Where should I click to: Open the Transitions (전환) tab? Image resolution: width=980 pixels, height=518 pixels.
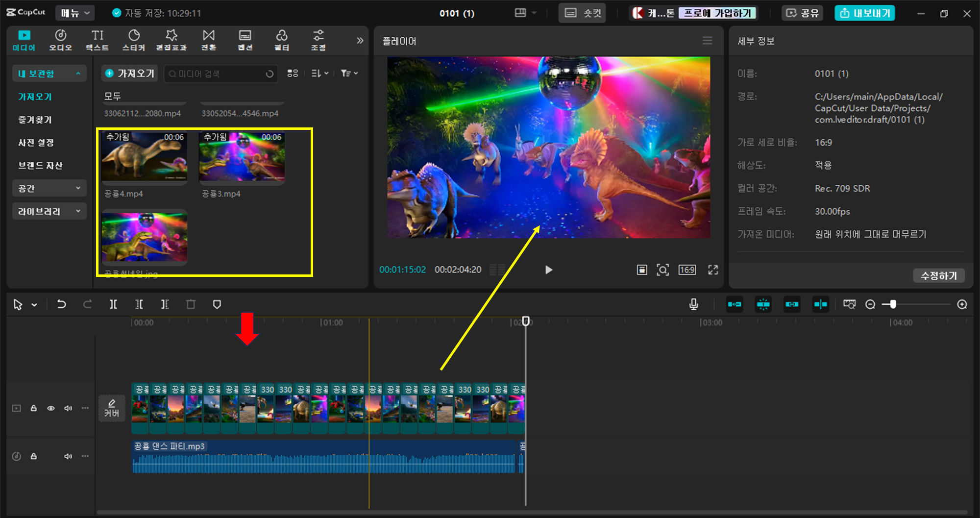click(209, 40)
